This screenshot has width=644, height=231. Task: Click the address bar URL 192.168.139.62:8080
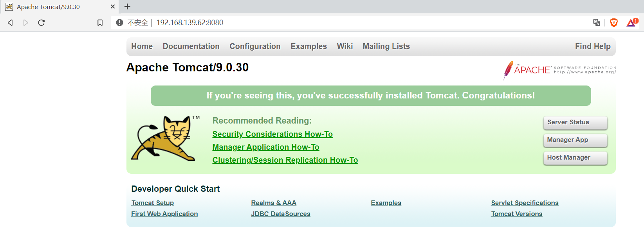190,23
